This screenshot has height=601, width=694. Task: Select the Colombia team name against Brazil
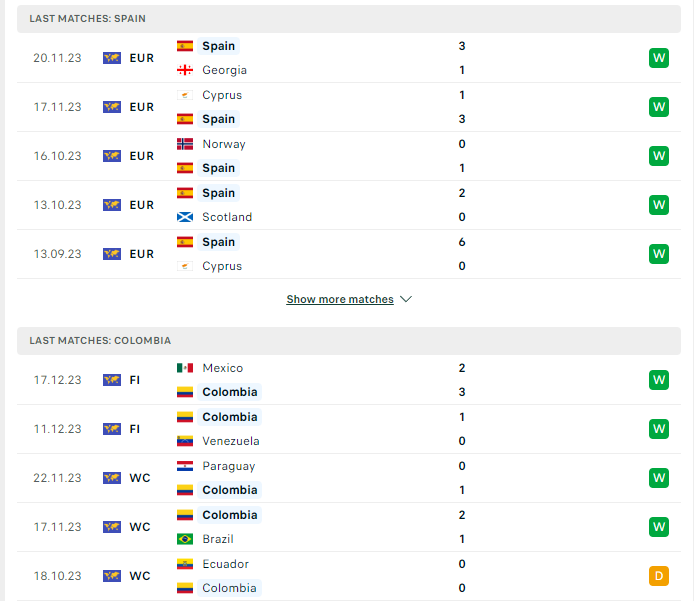click(x=230, y=515)
